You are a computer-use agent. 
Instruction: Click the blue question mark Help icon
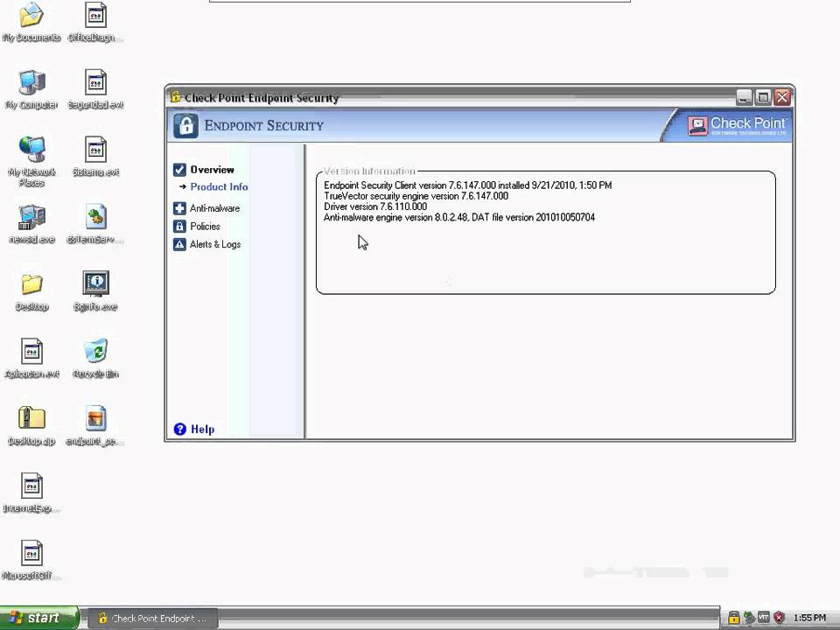180,429
